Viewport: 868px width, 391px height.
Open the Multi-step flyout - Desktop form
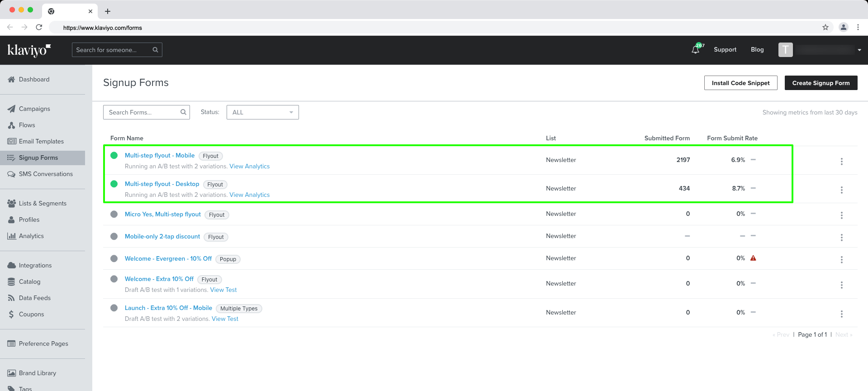pyautogui.click(x=162, y=184)
